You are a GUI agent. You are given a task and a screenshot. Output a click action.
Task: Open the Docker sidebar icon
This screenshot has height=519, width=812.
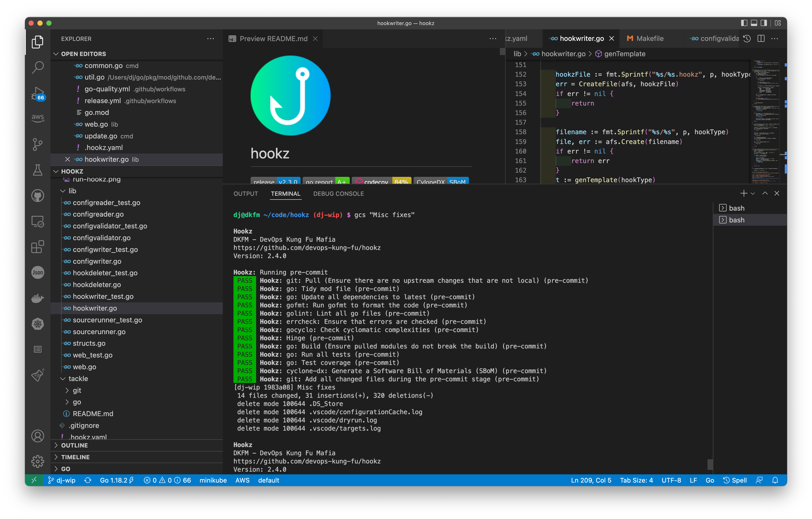(37, 298)
